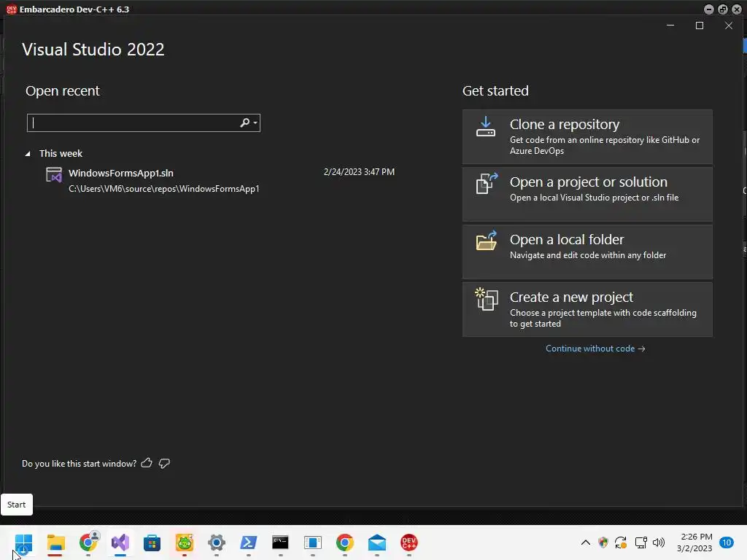Open Settings gear in taskbar
The image size is (747, 560).
[x=216, y=542]
